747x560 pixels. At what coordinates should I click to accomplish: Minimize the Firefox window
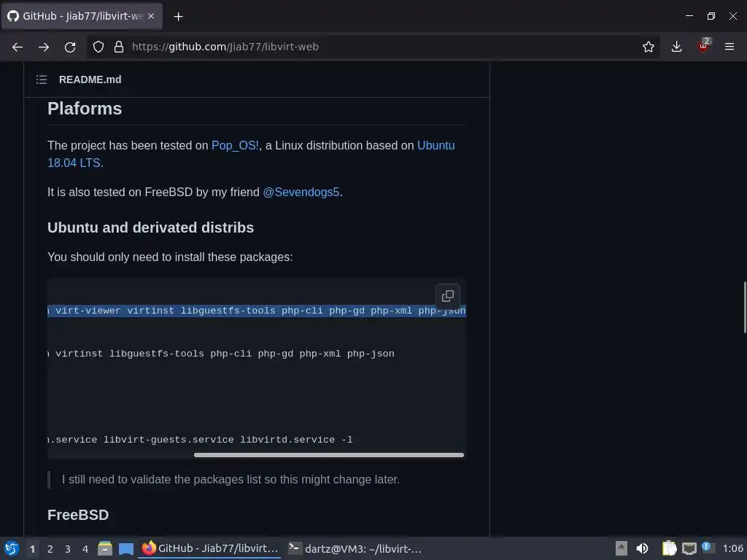tap(689, 16)
